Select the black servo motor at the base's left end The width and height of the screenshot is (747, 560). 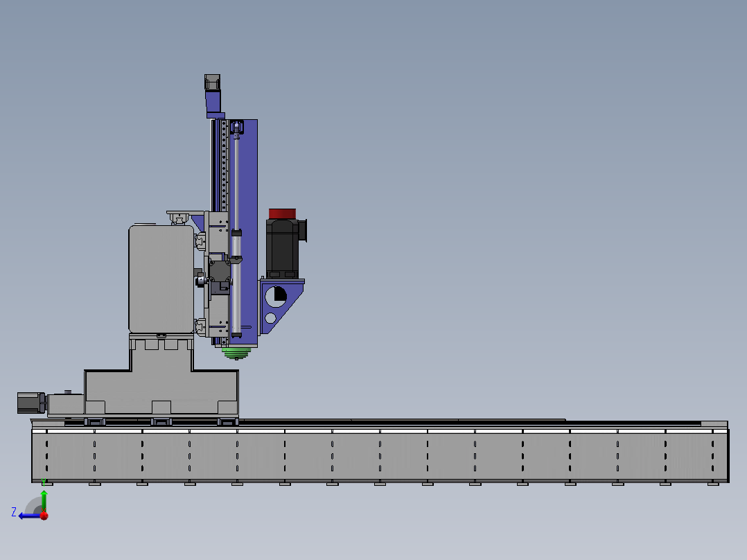pyautogui.click(x=31, y=403)
